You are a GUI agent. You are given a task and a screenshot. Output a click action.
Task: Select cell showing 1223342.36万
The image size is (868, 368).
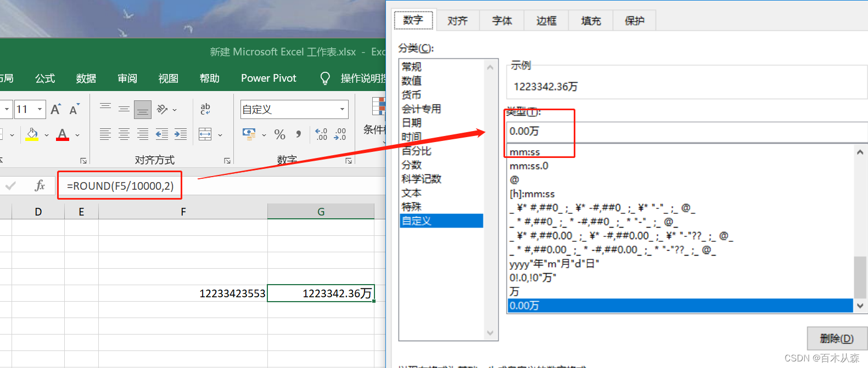click(321, 293)
